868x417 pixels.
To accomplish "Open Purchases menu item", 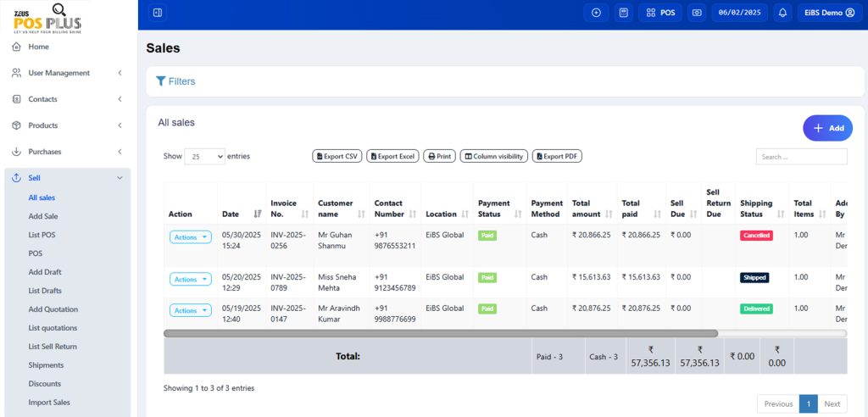I will pyautogui.click(x=45, y=152).
